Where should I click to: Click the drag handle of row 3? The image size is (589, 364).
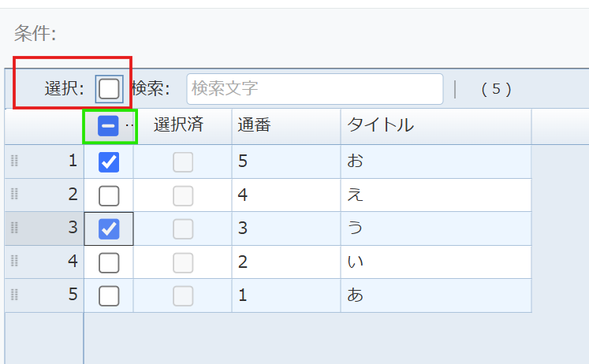(x=14, y=228)
